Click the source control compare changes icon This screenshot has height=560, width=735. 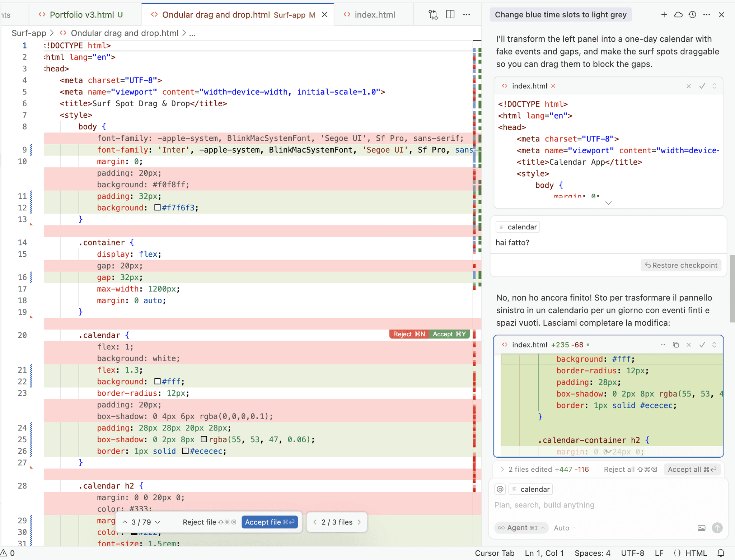coord(433,15)
